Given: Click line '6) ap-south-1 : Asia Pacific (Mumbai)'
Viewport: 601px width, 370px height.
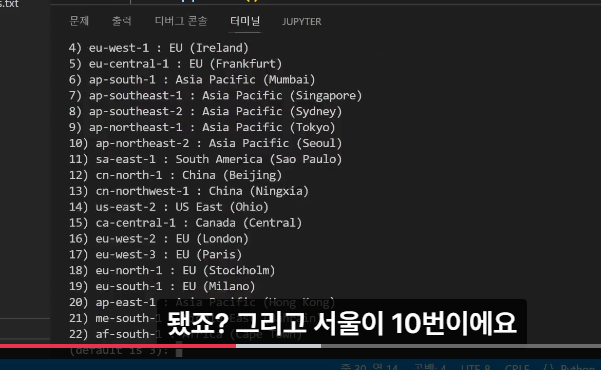Looking at the screenshot, I should click(192, 80).
